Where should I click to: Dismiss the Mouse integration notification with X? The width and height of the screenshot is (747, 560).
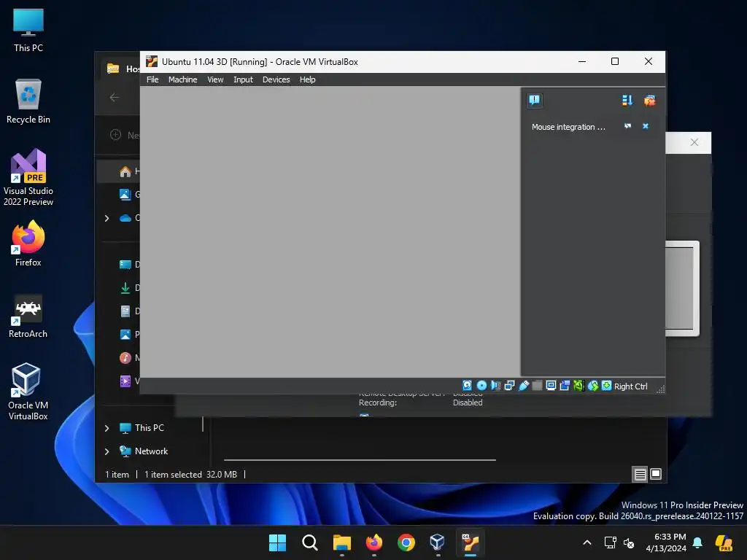coord(646,126)
